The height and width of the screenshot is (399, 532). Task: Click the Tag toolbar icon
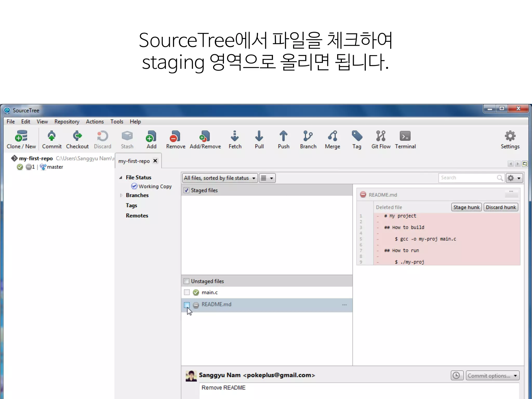(x=357, y=139)
